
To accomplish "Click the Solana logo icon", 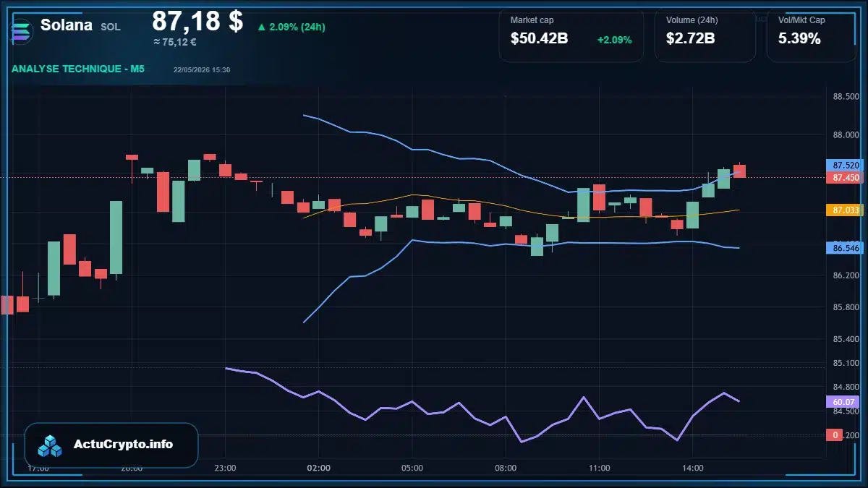I will (x=22, y=32).
